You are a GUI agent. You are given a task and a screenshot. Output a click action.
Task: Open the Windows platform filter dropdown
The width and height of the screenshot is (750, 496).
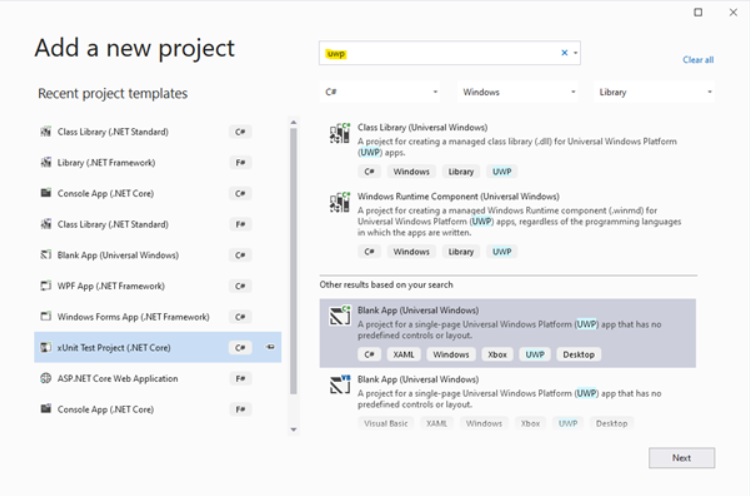[518, 92]
